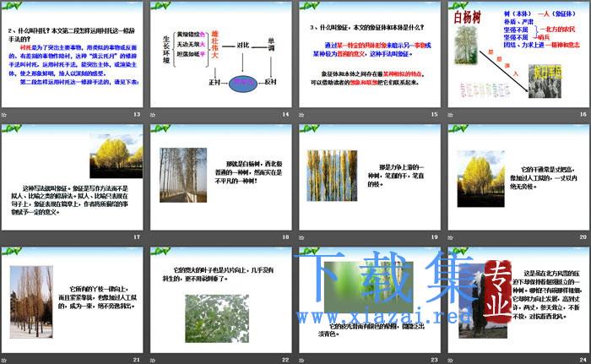Click slide number label "14"

tap(285, 114)
